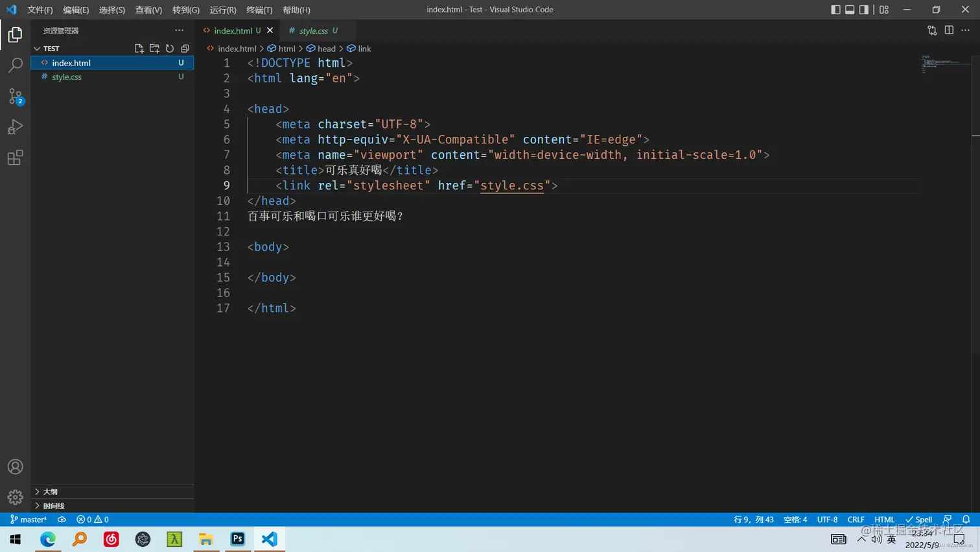Click the VS Code logo in title bar
The width and height of the screenshot is (980, 552).
11,10
